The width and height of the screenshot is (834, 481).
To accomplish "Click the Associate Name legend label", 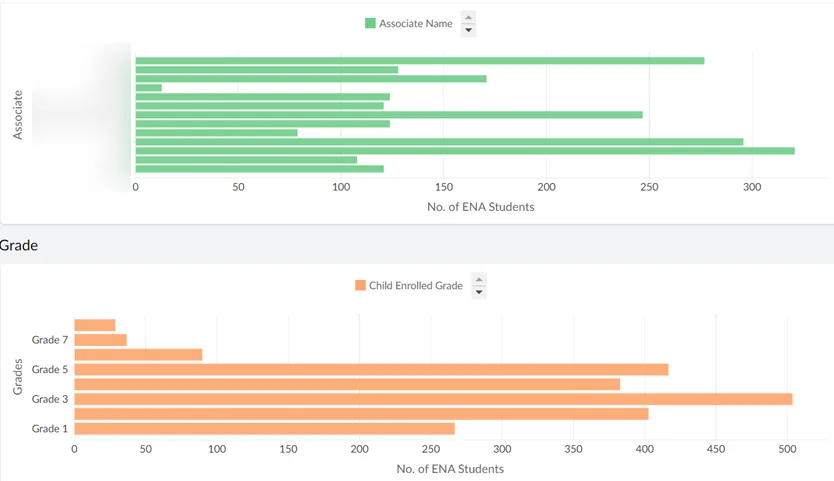I will tap(415, 23).
